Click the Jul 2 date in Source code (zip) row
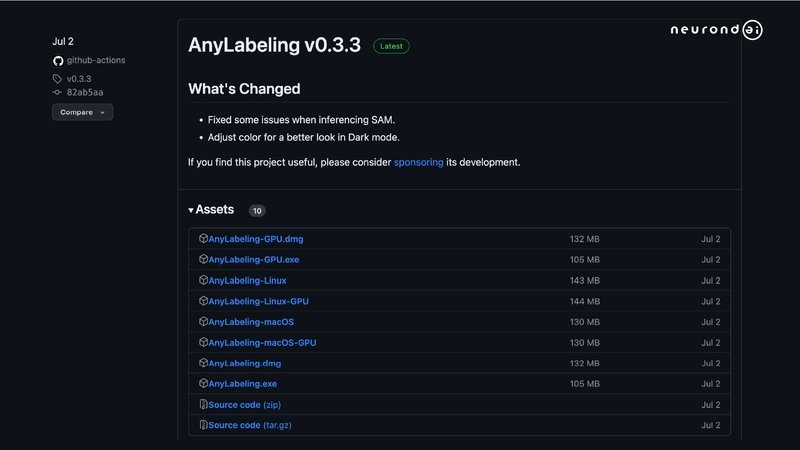 711,405
